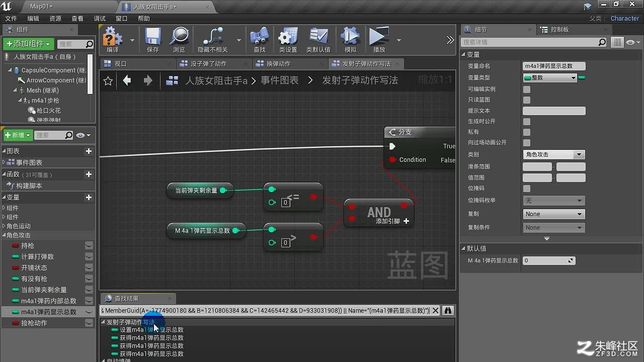Viewport: 644px width, 362px height.
Task: Open category dropdown (角色攻击)
Action: [x=553, y=154]
